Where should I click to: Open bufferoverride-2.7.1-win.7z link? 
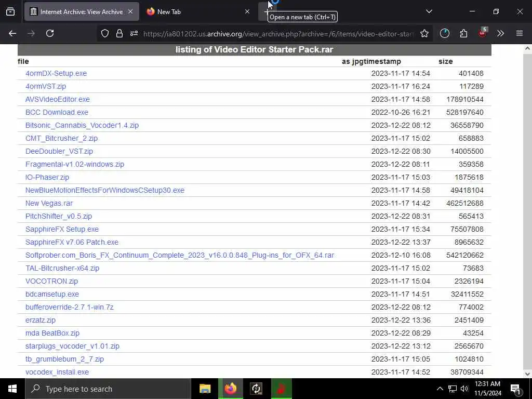[x=70, y=307]
